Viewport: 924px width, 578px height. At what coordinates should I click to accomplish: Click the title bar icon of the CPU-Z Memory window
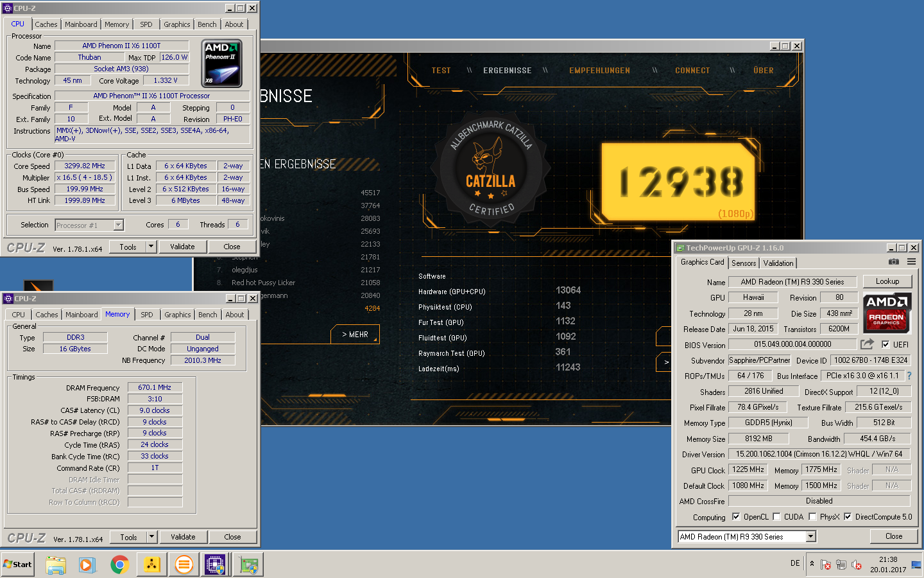click(x=8, y=299)
